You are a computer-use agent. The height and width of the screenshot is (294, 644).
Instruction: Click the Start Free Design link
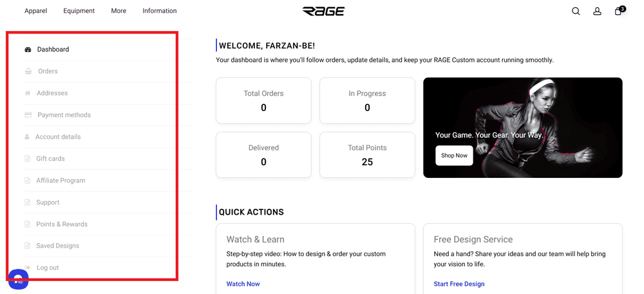[x=459, y=284]
